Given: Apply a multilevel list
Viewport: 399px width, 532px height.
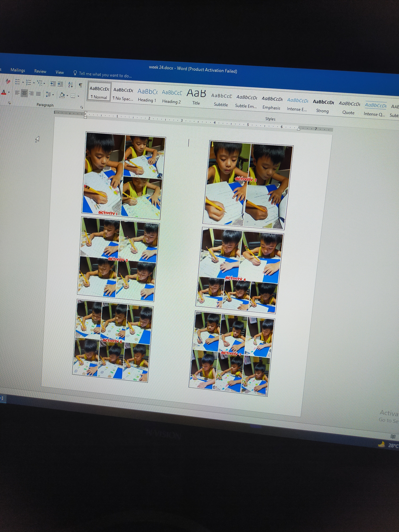Looking at the screenshot, I should pyautogui.click(x=40, y=83).
